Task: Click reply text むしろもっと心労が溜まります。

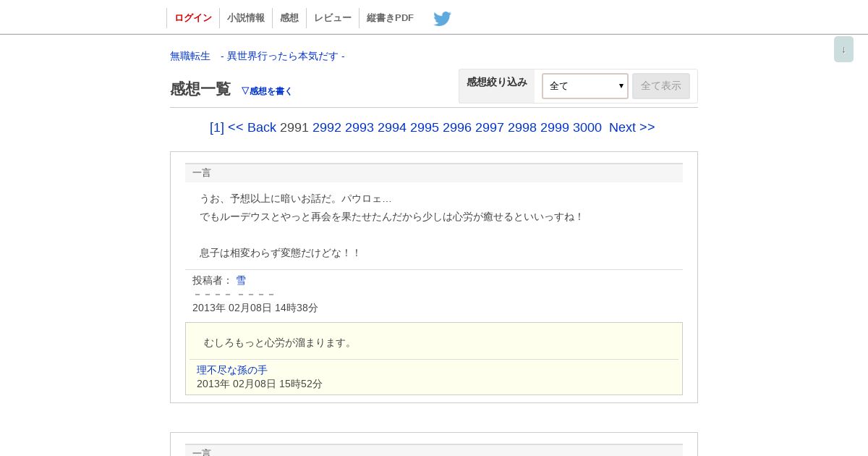Action: (x=280, y=342)
